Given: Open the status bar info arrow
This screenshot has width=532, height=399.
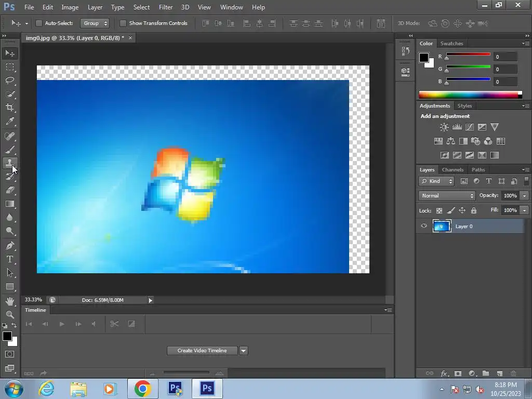Looking at the screenshot, I should point(150,300).
